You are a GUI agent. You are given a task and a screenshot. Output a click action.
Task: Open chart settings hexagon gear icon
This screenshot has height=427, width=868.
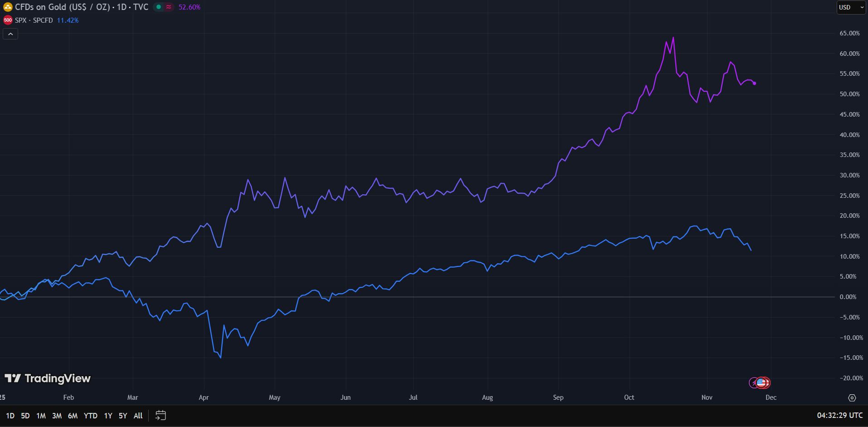click(852, 398)
